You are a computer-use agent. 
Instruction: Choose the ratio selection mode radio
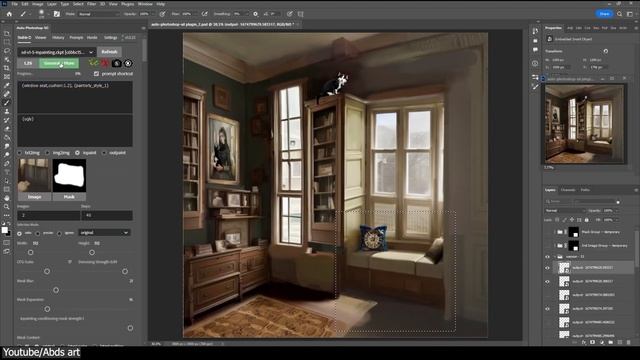pos(19,233)
